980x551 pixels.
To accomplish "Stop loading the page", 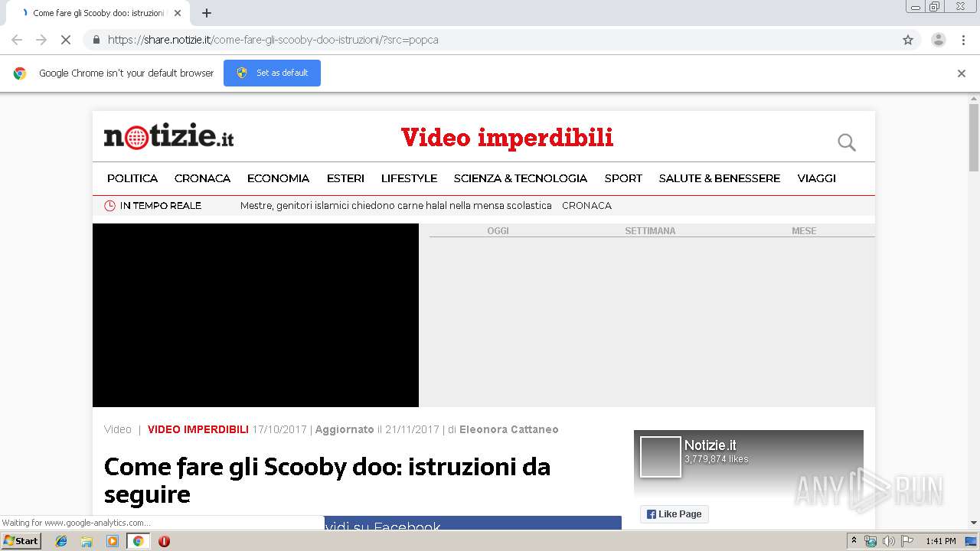I will tap(66, 40).
